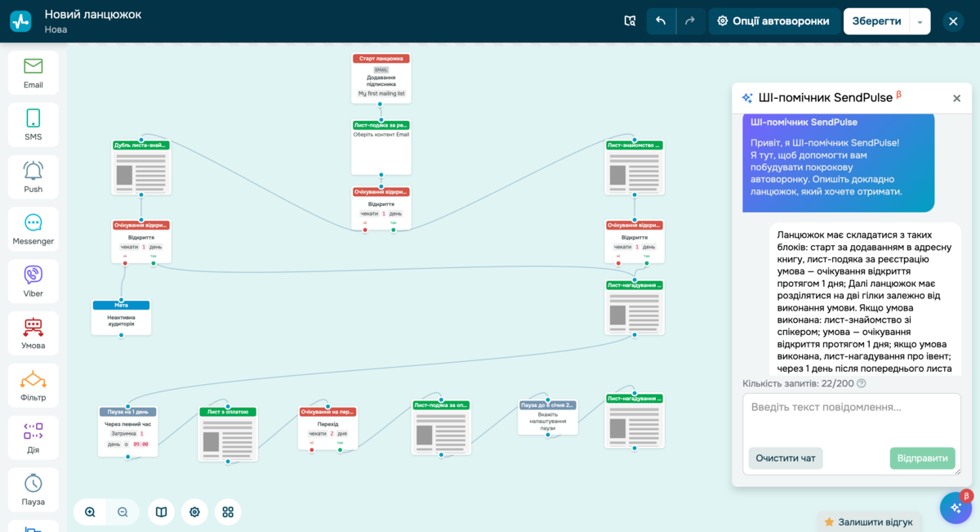Select the Очікування на пер... condition block
This screenshot has height=532, width=980.
click(x=327, y=428)
